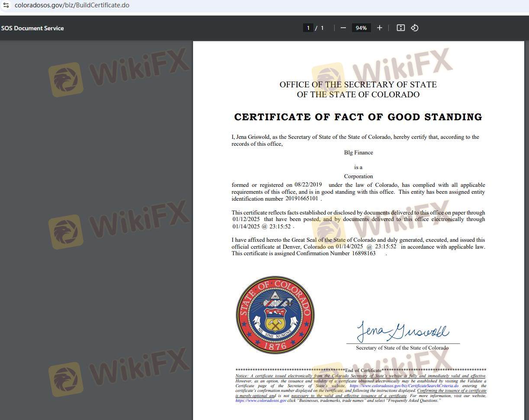Screen dimensions: 529x420
Task: Click the coloradosos.gov URL in address bar
Action: pos(72,5)
